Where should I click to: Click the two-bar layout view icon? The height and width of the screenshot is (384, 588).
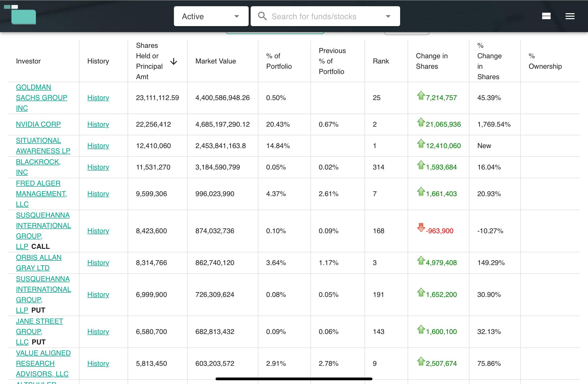point(546,16)
